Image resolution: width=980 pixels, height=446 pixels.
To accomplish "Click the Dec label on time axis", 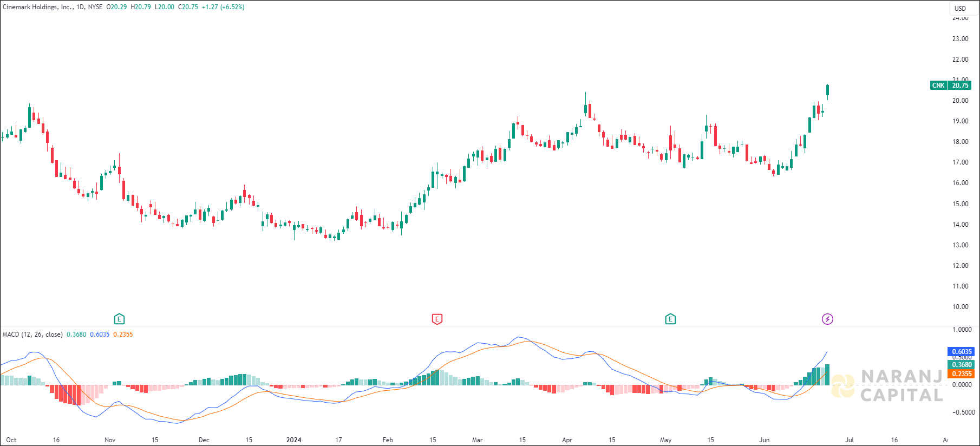I will pos(204,440).
